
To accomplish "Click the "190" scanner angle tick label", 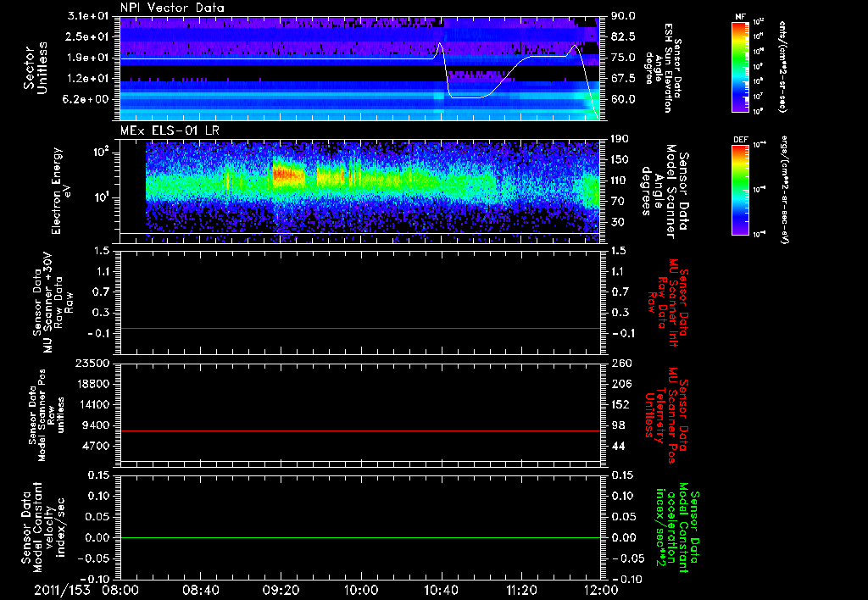I will click(x=620, y=139).
